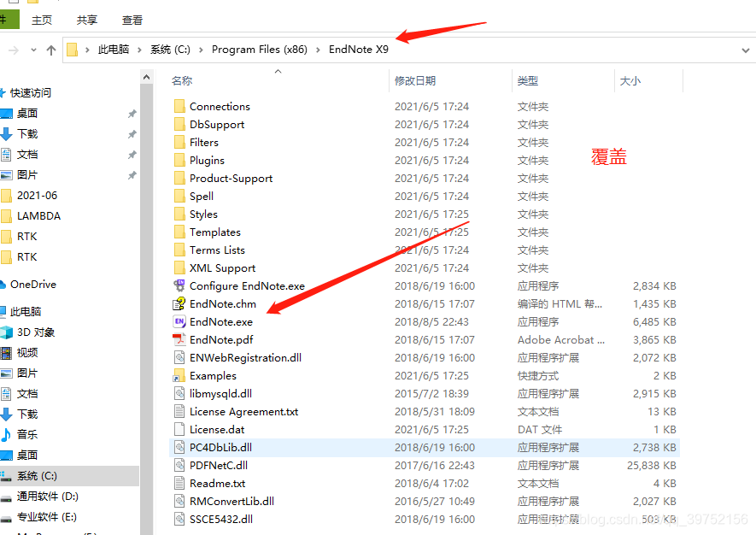Viewport: 756px width, 535px height.
Task: Open the 主页 ribbon tab
Action: point(42,20)
